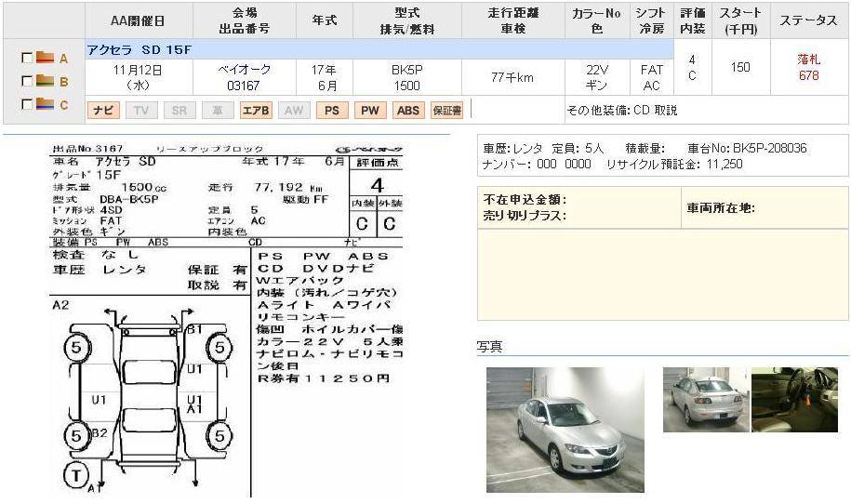Click the 売り切りプラス label
851x504 pixels.
coord(525,216)
